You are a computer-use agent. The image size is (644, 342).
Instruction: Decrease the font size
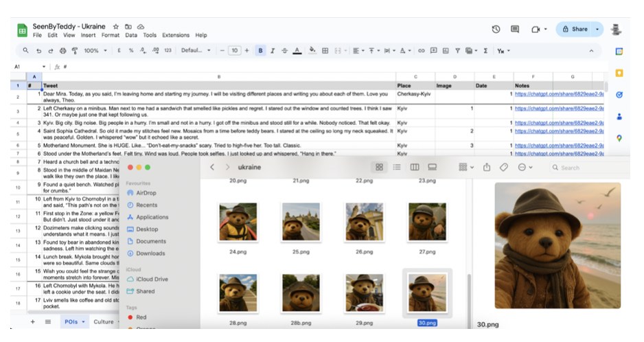[222, 51]
